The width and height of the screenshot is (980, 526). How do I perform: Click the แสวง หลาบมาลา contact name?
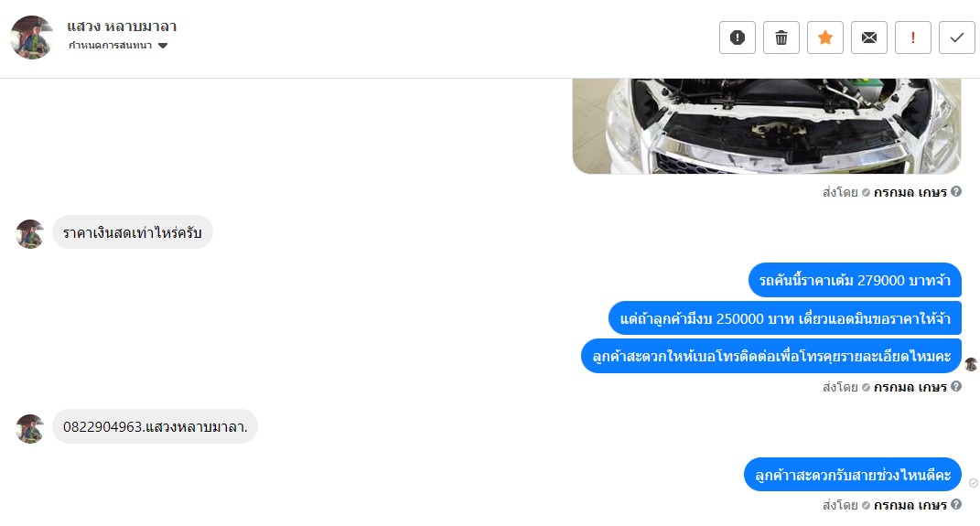[x=122, y=27]
